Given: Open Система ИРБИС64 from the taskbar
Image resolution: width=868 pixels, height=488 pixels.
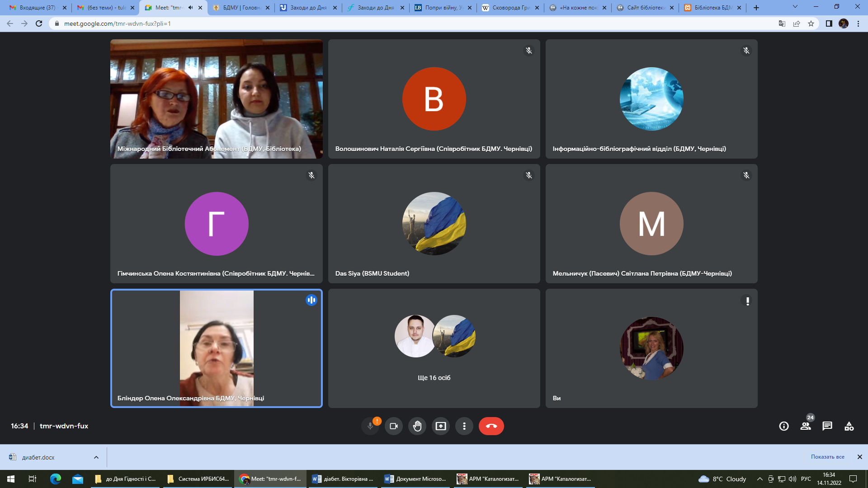Looking at the screenshot, I should (x=198, y=479).
